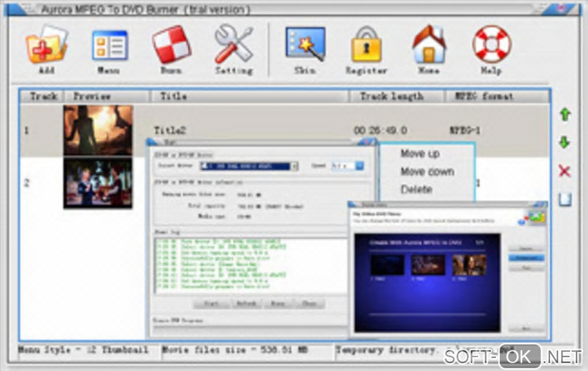Click the Title column header
588x371 pixels.
(250, 96)
